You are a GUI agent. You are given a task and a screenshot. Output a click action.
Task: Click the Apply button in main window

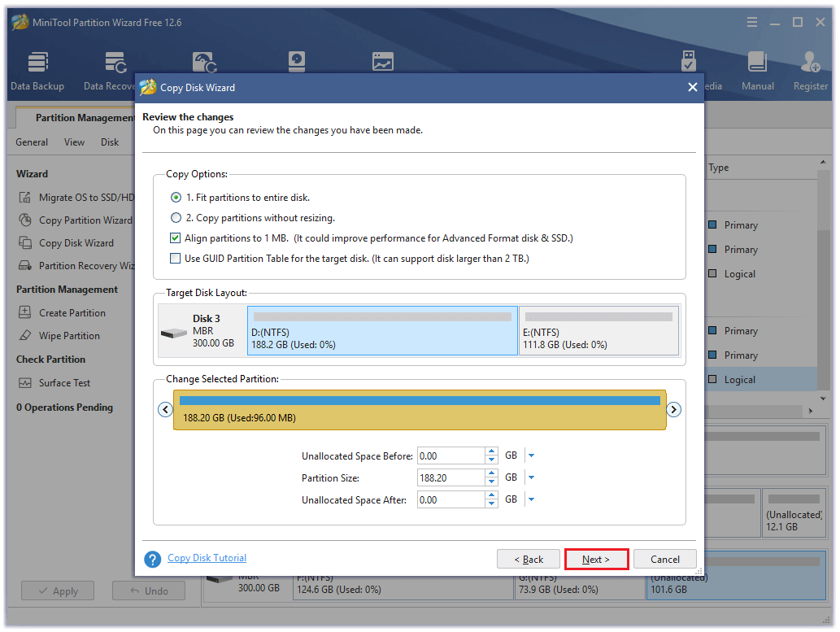click(x=58, y=591)
